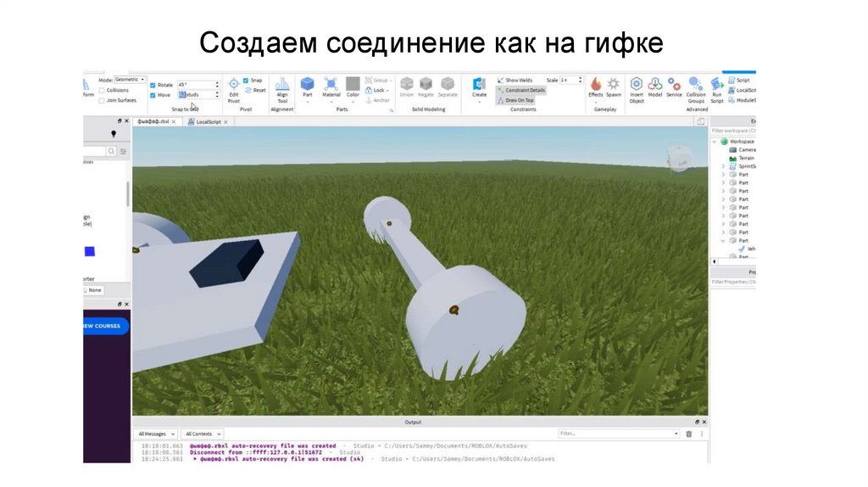Adjust the constraint Scale stepper

click(x=580, y=81)
